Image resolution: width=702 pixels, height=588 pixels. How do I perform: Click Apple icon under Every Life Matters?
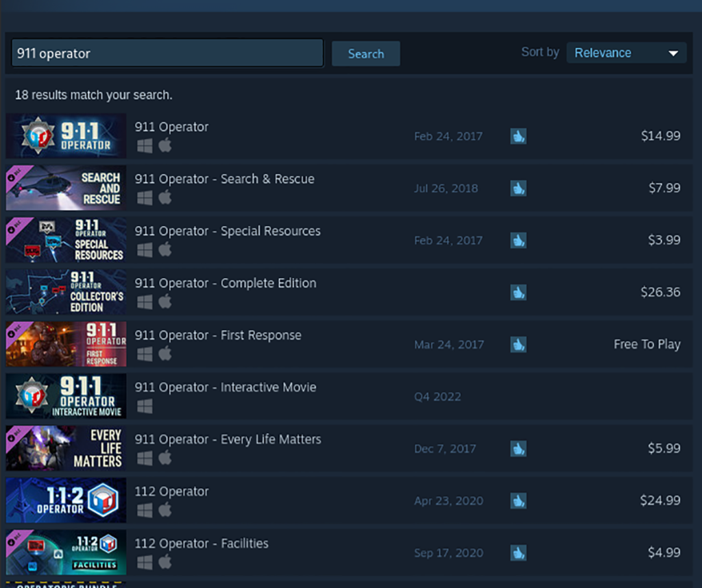click(165, 458)
